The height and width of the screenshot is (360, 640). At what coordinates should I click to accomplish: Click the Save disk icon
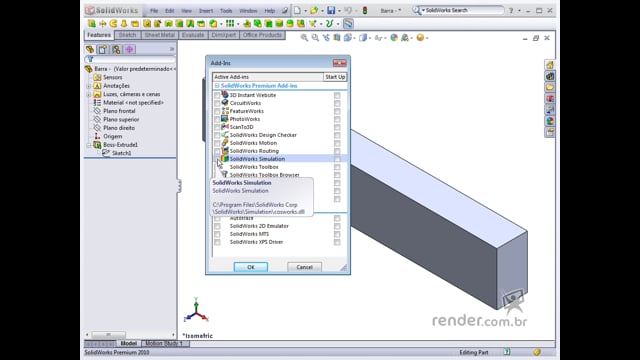click(x=331, y=10)
